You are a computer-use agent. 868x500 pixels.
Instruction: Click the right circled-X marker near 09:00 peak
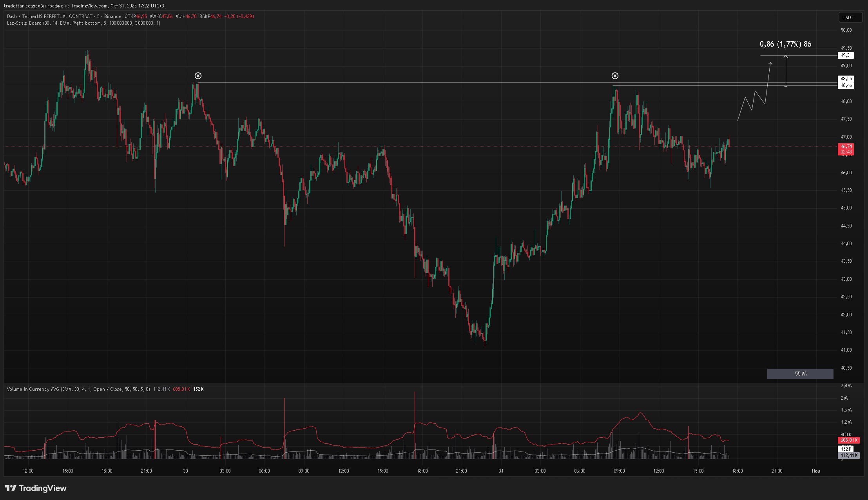[615, 76]
